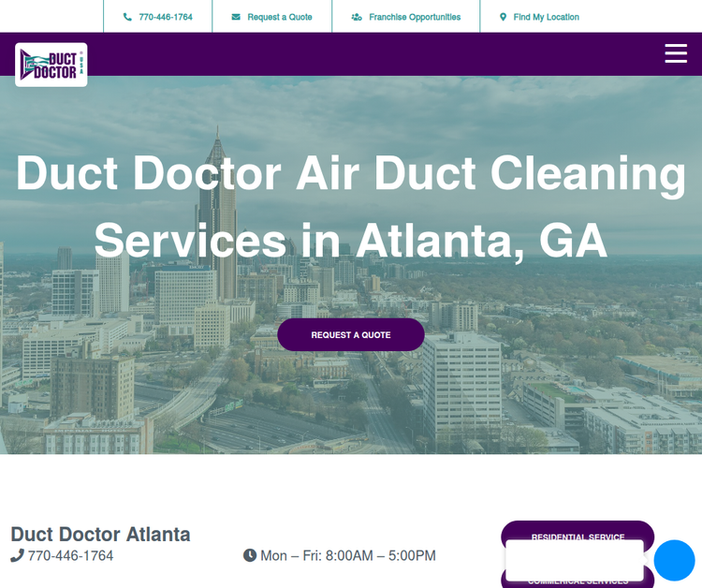Click the 770-446-1764 number under Atlanta heading
The height and width of the screenshot is (588, 702).
pyautogui.click(x=71, y=556)
